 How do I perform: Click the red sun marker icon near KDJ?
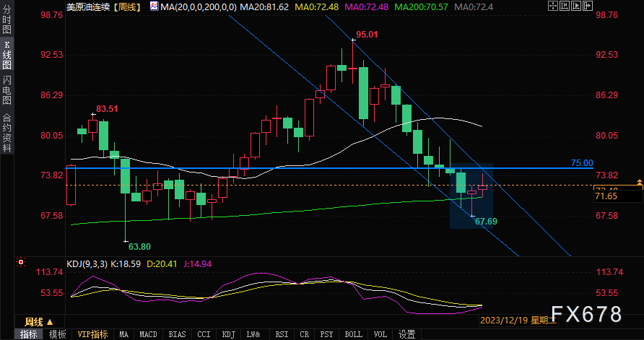[x=21, y=262]
